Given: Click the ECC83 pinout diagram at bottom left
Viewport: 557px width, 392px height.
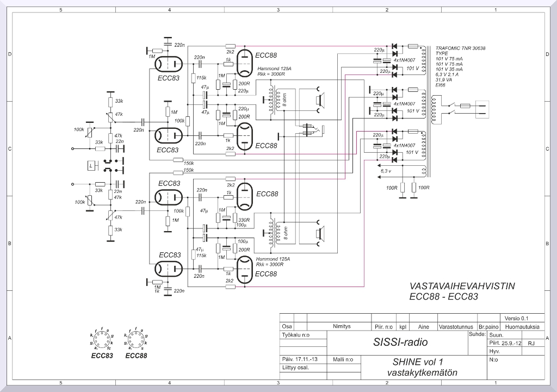Looking at the screenshot, I should pyautogui.click(x=102, y=340).
